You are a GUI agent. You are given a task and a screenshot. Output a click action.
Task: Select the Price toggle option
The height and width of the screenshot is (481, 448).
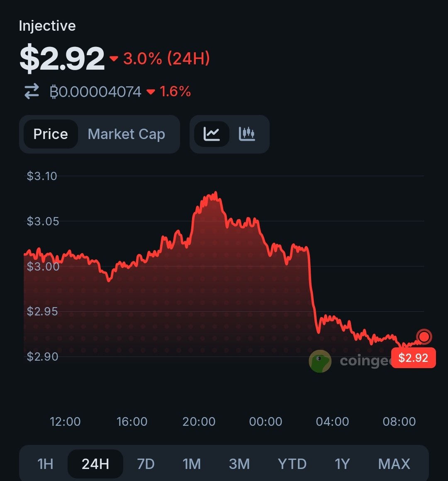51,134
